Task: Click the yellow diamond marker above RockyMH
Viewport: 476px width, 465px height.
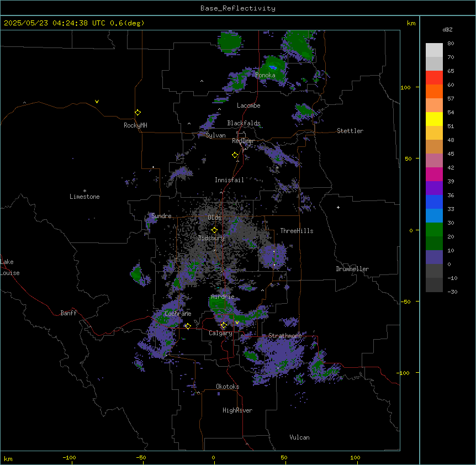Action: [x=137, y=113]
